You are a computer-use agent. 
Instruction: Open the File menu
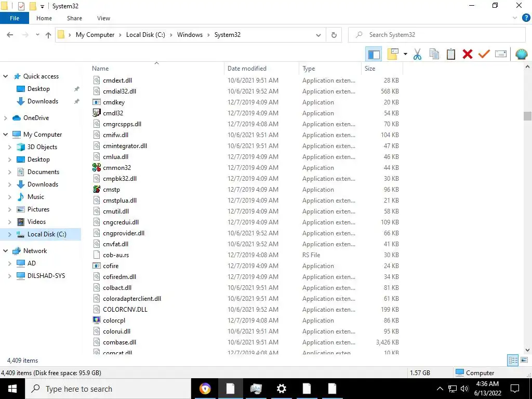(x=15, y=18)
